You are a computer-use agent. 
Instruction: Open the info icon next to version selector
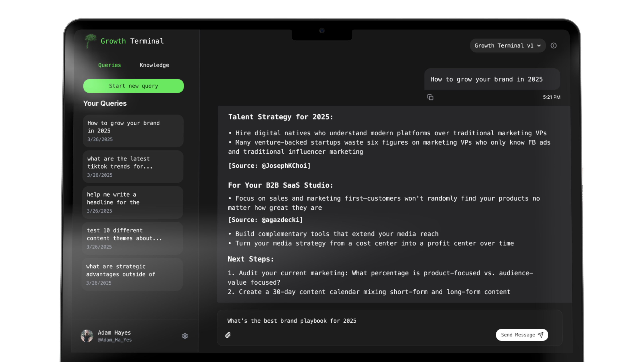[x=554, y=45]
